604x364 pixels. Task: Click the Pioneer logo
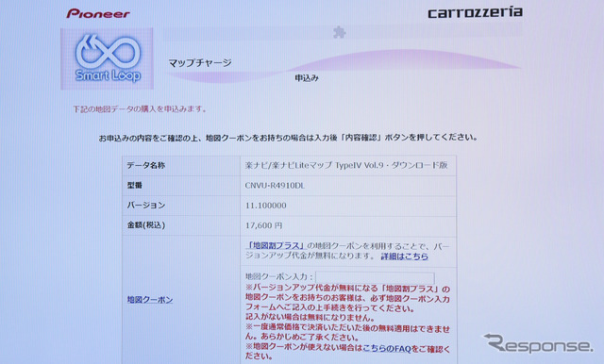[x=98, y=14]
